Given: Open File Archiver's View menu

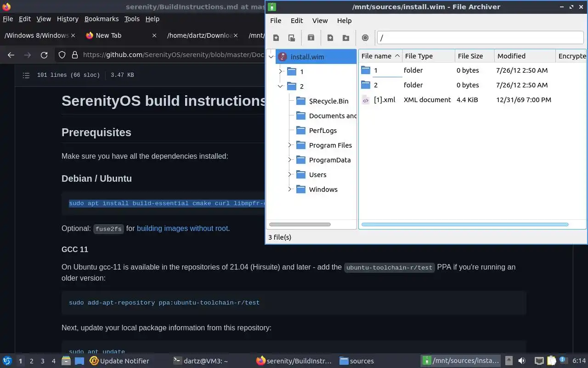Looking at the screenshot, I should 320,21.
